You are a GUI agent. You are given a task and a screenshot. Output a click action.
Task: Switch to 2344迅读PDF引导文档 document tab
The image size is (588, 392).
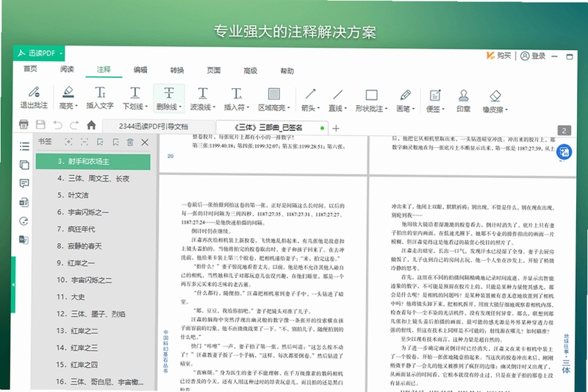(x=157, y=126)
